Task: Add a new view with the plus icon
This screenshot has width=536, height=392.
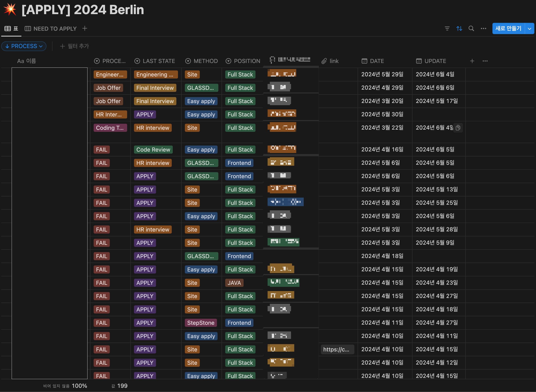Action: (x=85, y=28)
